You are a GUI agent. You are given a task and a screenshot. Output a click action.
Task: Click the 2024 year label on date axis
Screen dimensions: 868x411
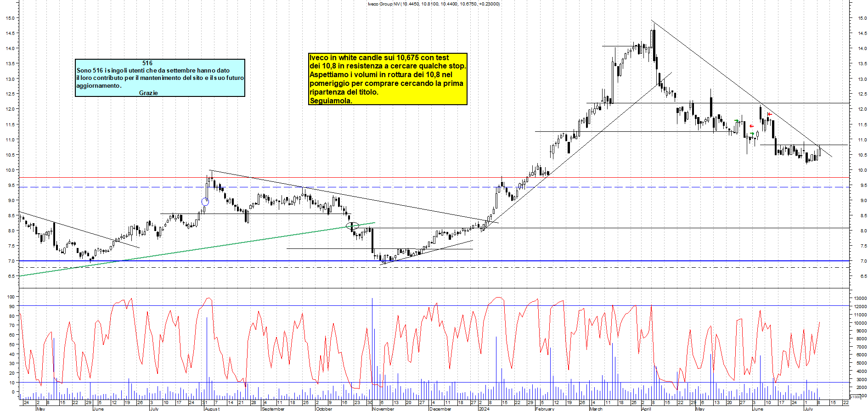pyautogui.click(x=484, y=409)
